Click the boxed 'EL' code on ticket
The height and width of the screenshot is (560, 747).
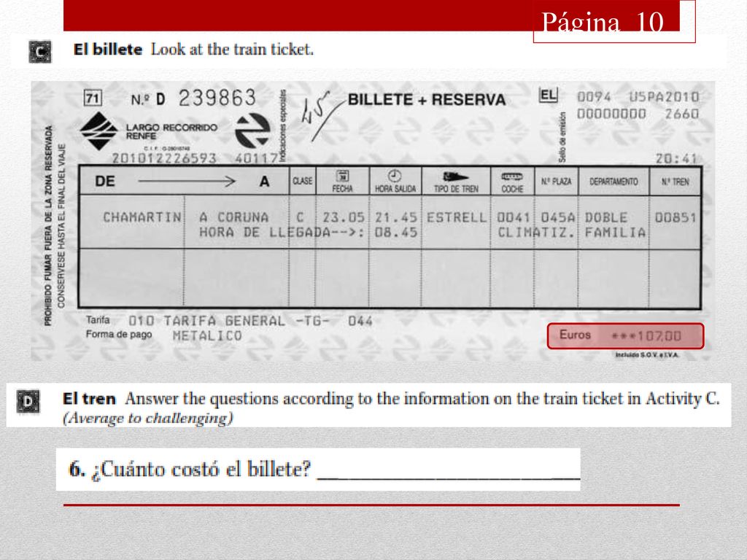[x=548, y=96]
